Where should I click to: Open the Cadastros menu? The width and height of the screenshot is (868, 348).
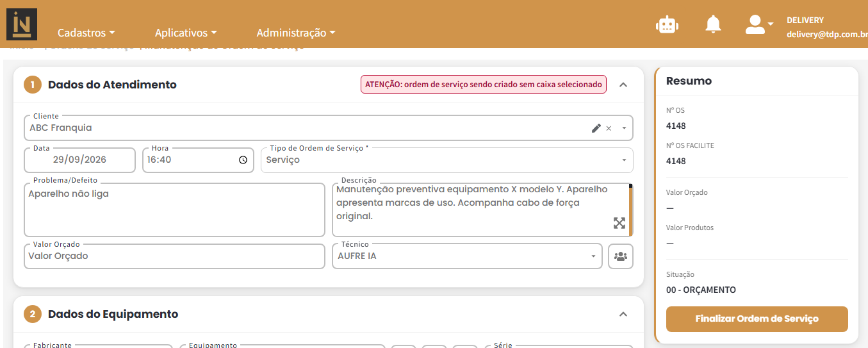pos(86,33)
